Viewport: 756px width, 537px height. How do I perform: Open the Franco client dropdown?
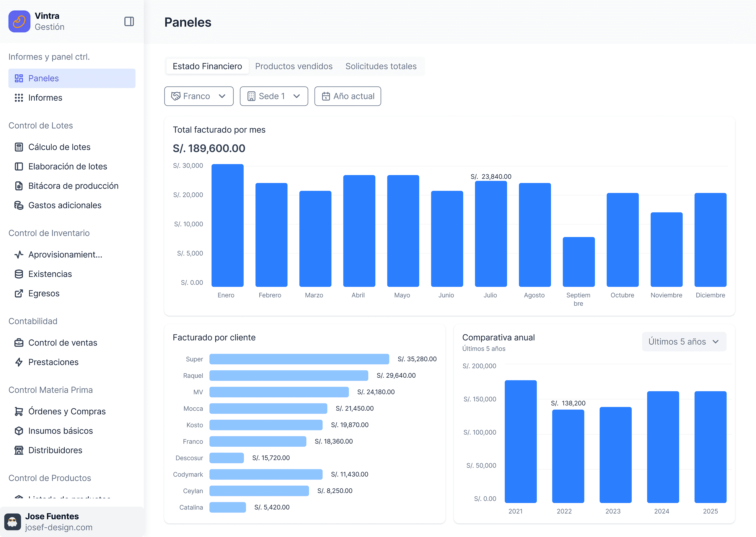[x=199, y=96]
